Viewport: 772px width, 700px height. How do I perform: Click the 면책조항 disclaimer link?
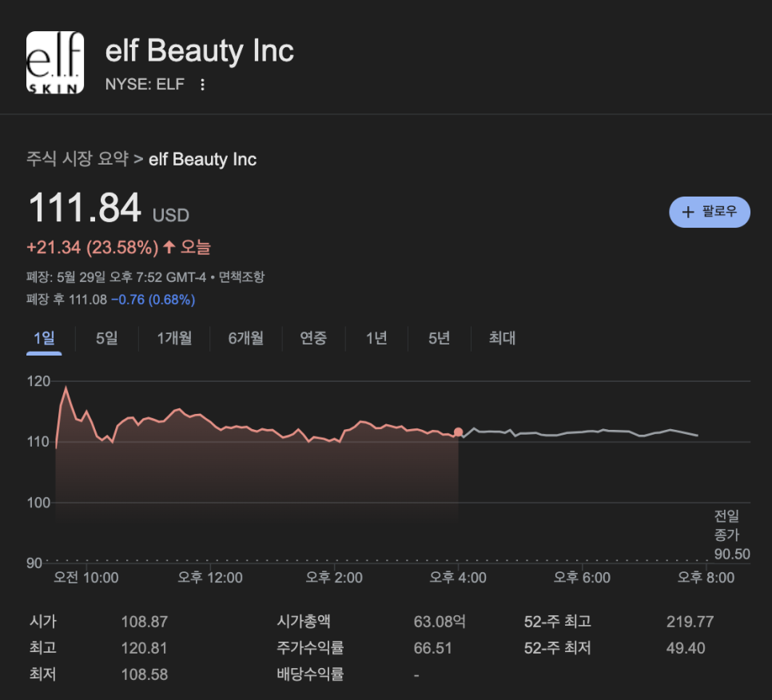tap(241, 277)
